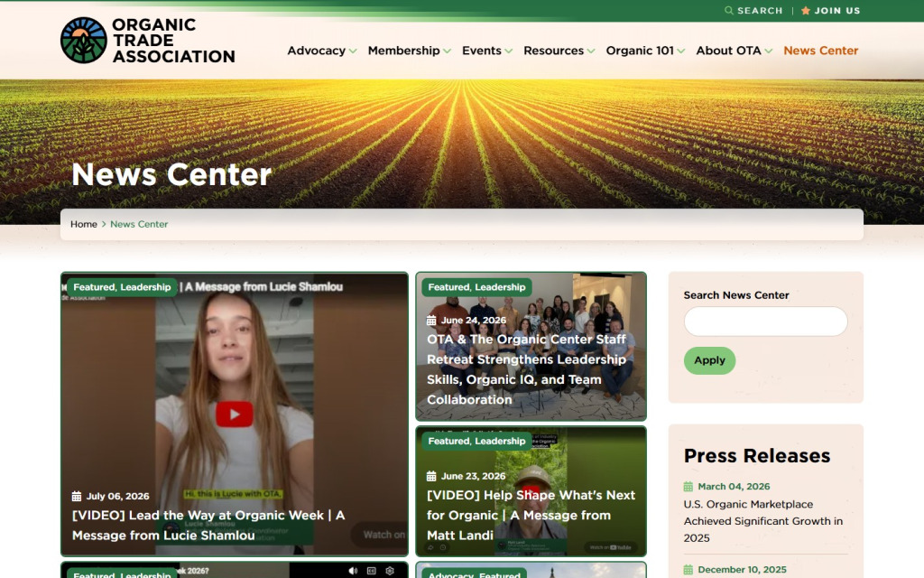The height and width of the screenshot is (578, 924).
Task: Click Featured, Leadership tag on Staff Retreat card
Action: click(476, 287)
